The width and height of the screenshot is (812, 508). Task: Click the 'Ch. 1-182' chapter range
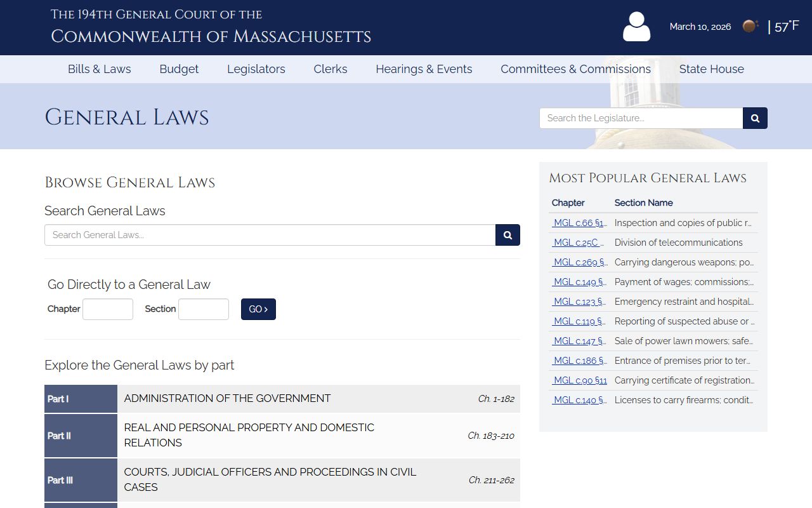[496, 399]
